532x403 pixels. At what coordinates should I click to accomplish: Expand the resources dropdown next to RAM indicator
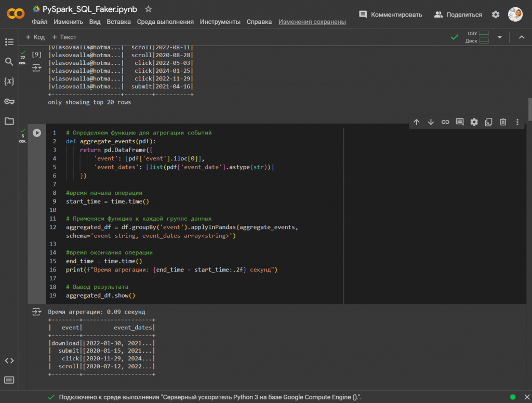[x=500, y=37]
